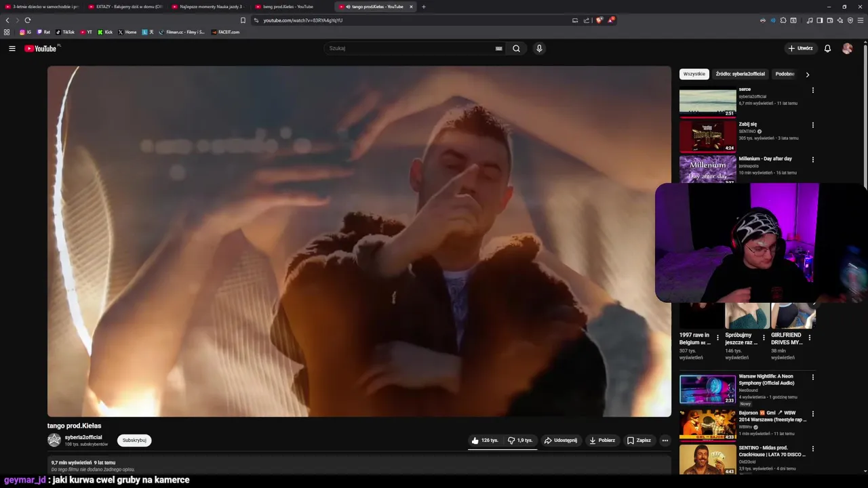This screenshot has width=868, height=488.
Task: Open the apps grid in bookmarks bar
Action: click(7, 32)
